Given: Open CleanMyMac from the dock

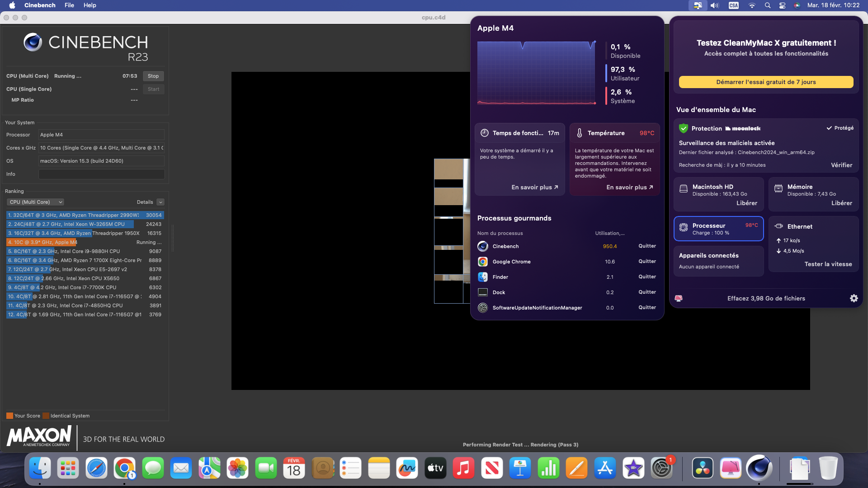Looking at the screenshot, I should tap(731, 469).
